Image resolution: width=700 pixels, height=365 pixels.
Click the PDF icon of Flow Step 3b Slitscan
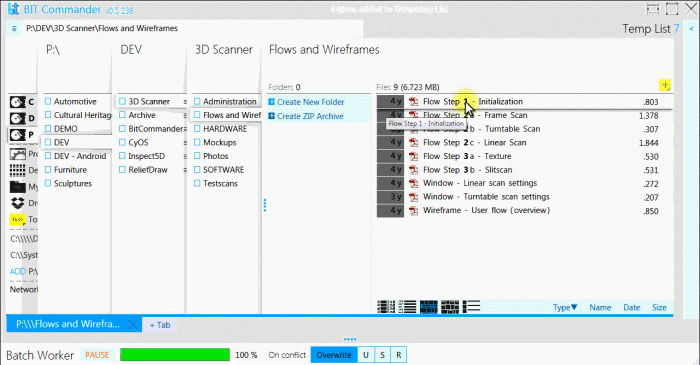(x=413, y=170)
